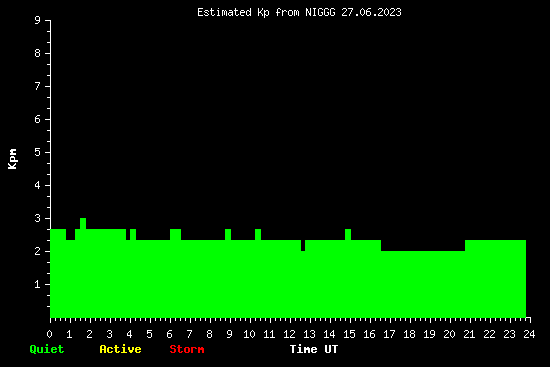Select the 9 tick on Kp axis
Viewport: 550px width, 367px height.
tap(38, 20)
